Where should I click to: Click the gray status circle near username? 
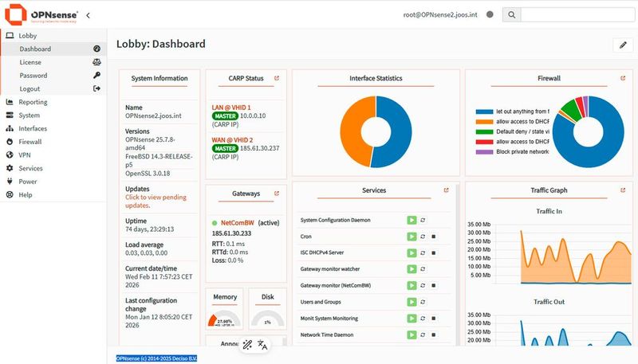click(490, 14)
